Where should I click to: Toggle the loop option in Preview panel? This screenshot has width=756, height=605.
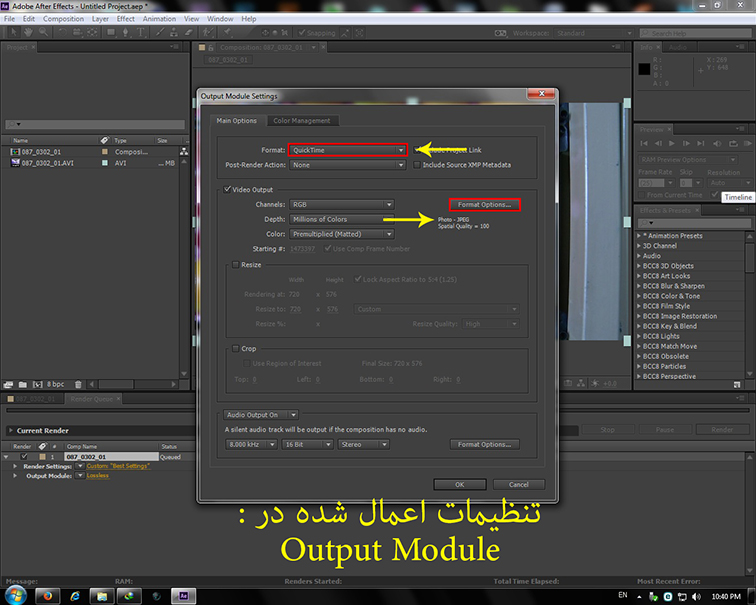click(x=733, y=143)
